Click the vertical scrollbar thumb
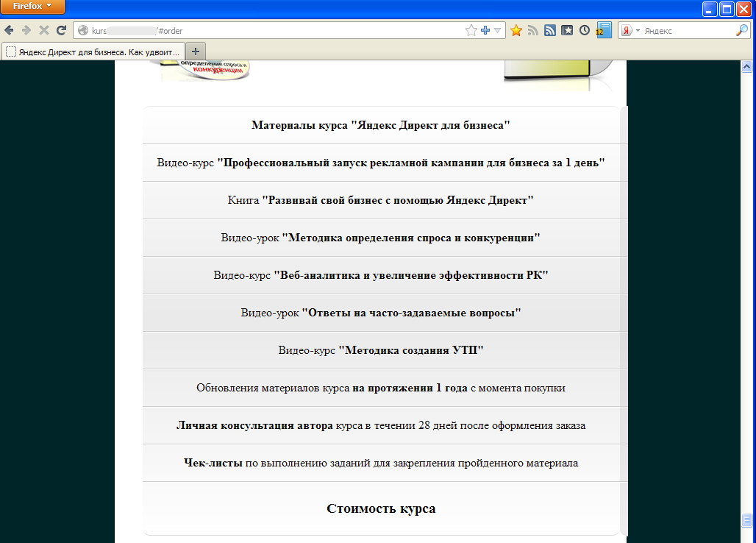This screenshot has width=756, height=543. tap(747, 520)
